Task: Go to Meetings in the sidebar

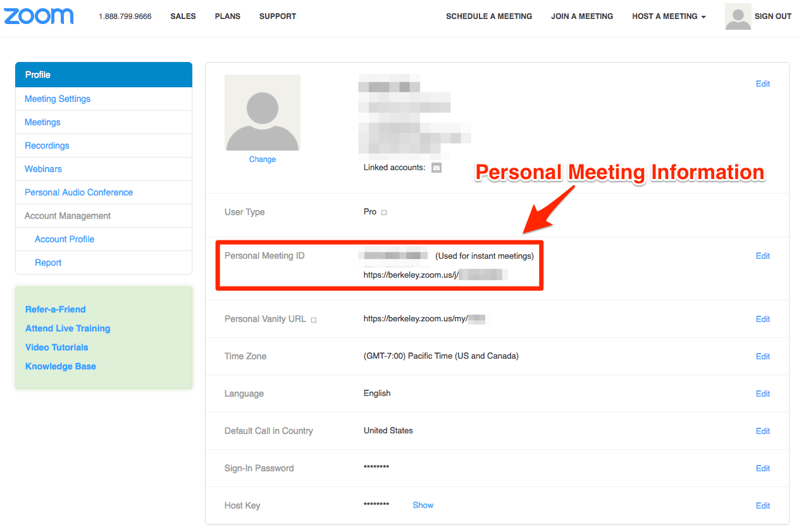Action: [42, 122]
